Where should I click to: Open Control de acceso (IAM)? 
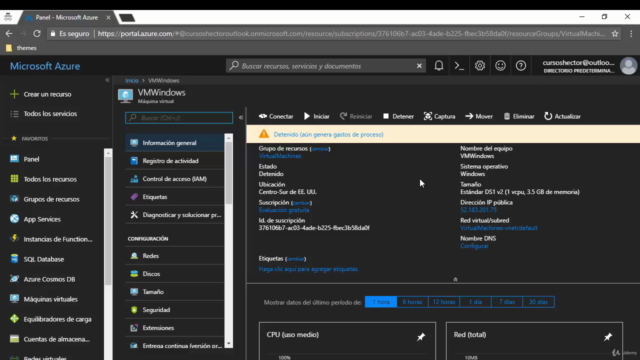pyautogui.click(x=175, y=179)
